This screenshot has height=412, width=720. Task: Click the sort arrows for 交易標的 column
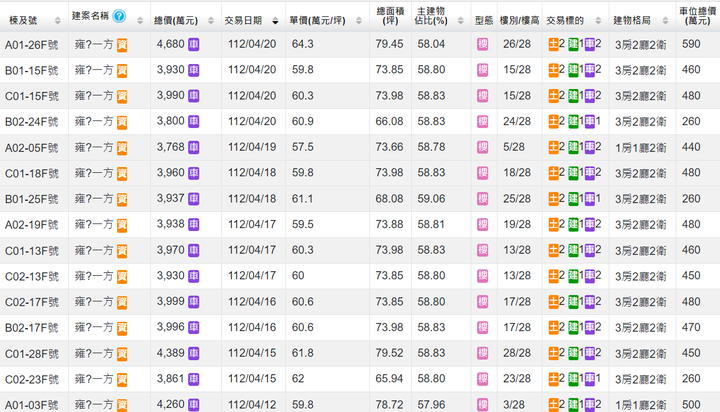pyautogui.click(x=598, y=21)
